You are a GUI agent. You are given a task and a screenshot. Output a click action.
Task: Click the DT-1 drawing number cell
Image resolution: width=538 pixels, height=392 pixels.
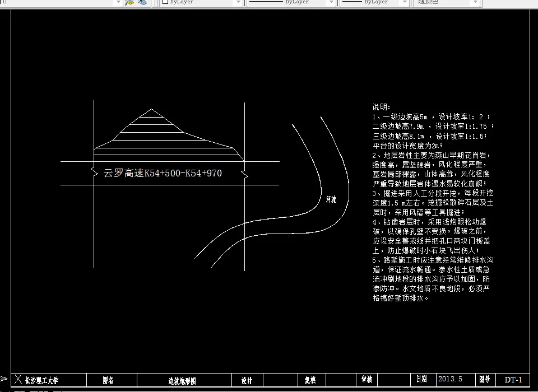(x=514, y=380)
